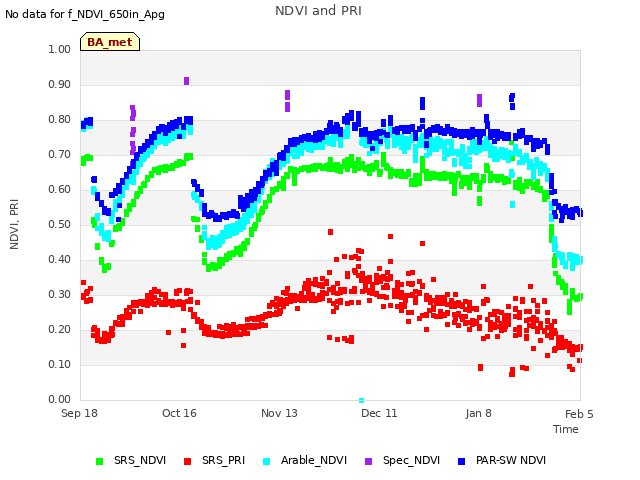Toggle the SRS_PRI legend label
640x480 pixels.
(223, 460)
